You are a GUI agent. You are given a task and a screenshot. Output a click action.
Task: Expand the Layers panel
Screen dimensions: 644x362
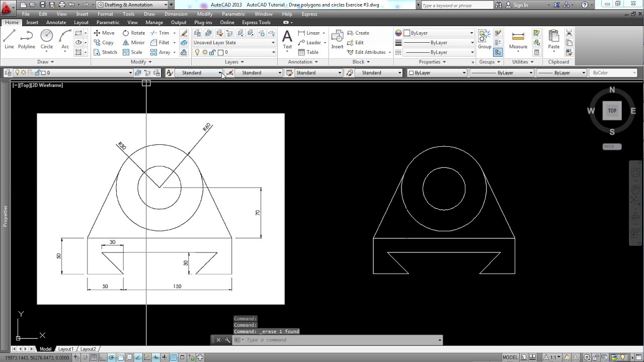[x=234, y=62]
